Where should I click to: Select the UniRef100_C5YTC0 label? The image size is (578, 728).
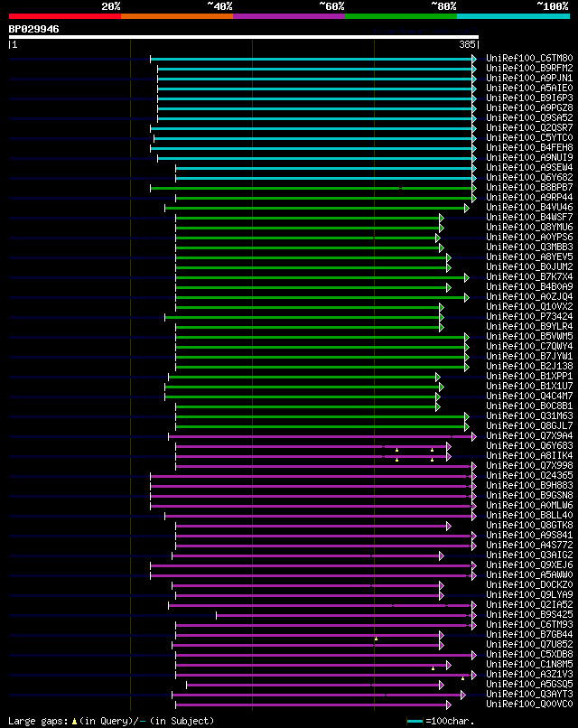[x=529, y=138]
